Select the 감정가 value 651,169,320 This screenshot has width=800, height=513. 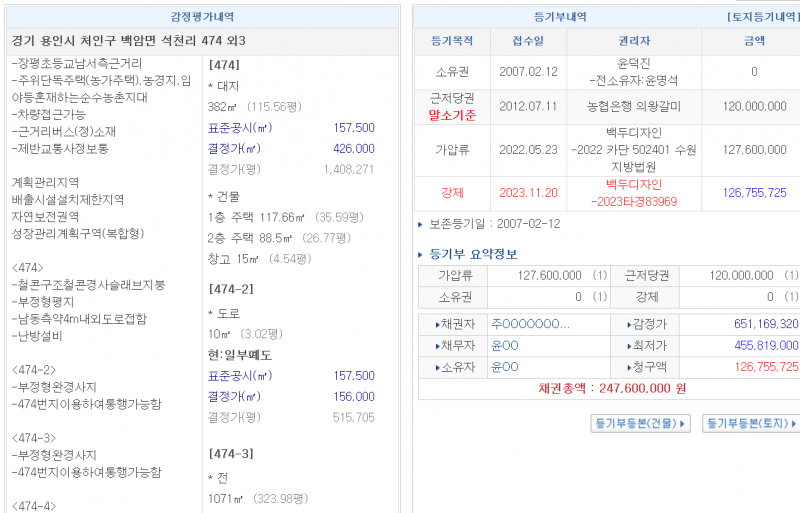(765, 324)
